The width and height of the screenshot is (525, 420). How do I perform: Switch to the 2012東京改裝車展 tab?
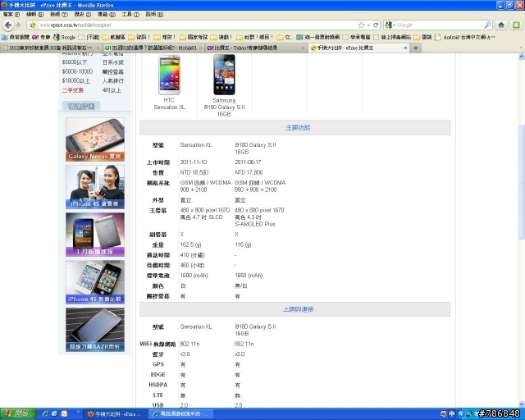pyautogui.click(x=51, y=48)
